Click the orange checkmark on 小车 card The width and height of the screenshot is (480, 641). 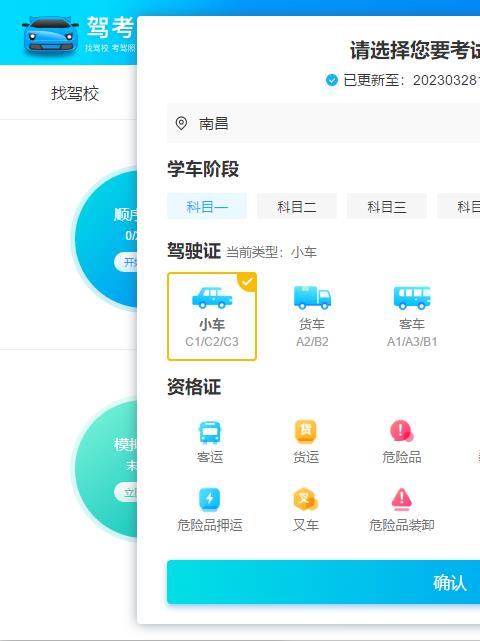click(x=247, y=282)
